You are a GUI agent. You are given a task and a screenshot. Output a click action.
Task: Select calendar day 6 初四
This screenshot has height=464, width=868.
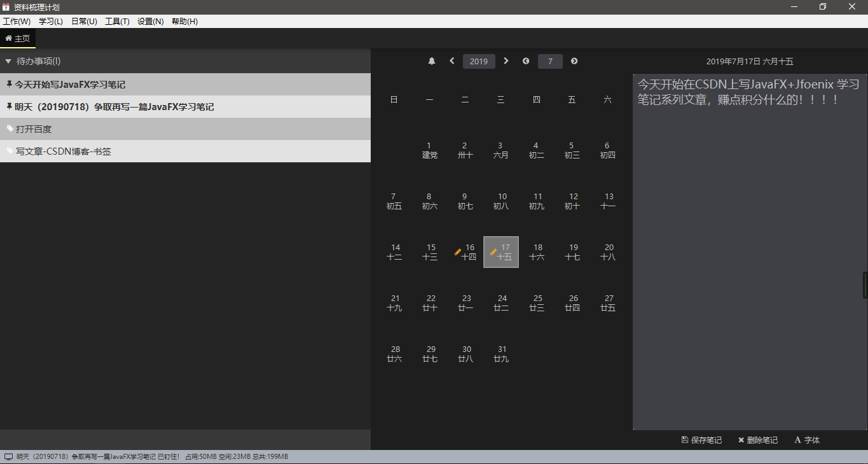point(608,150)
